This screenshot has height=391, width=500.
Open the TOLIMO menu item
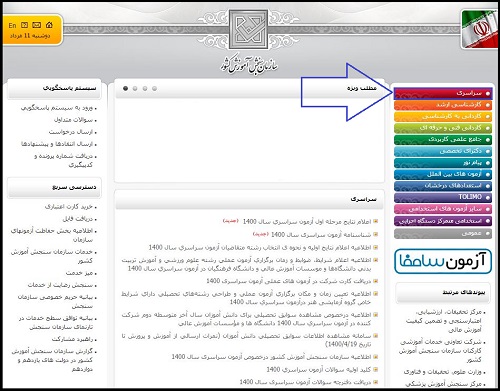click(x=443, y=197)
